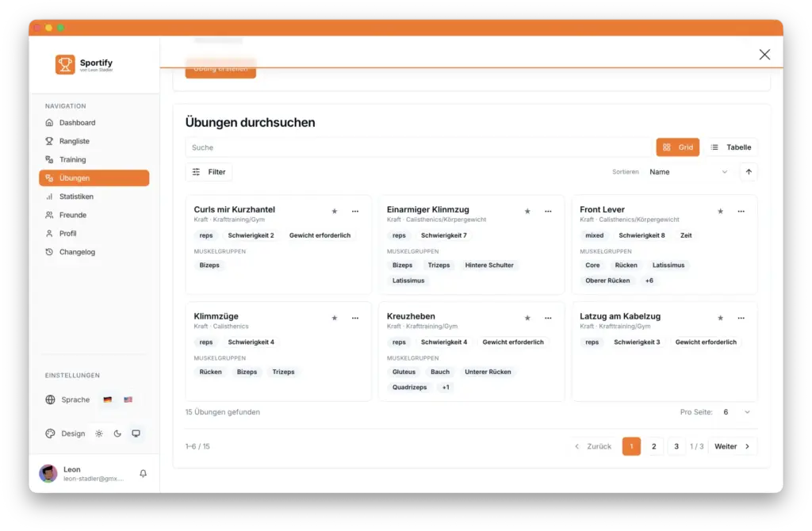Click the Sportify trophy logo
The image size is (812, 531).
click(x=65, y=64)
